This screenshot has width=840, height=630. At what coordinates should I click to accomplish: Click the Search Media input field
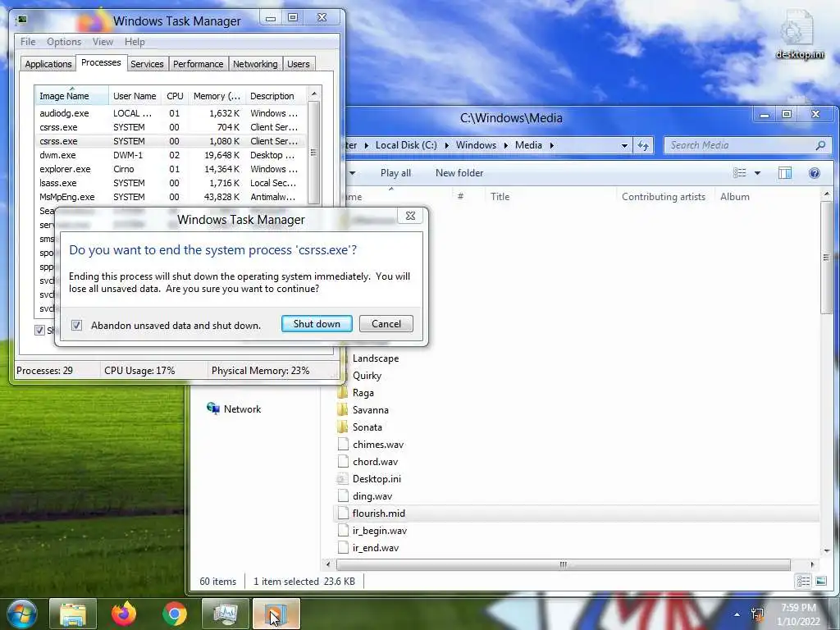coord(738,145)
